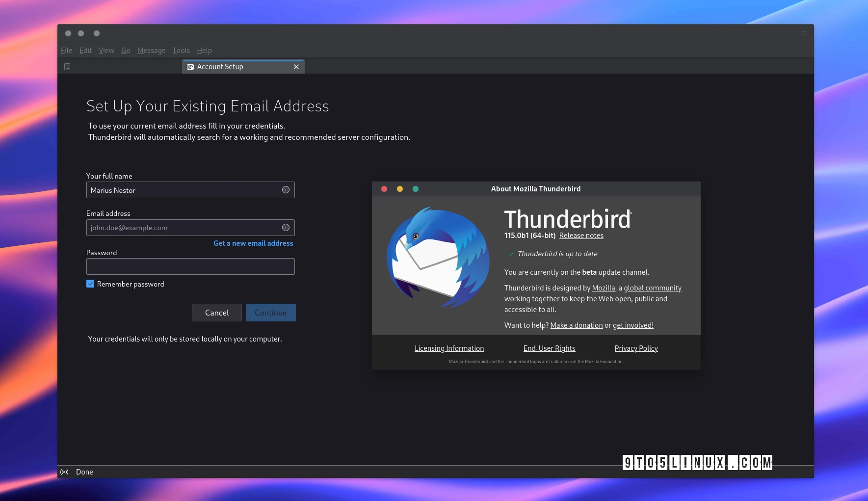Image resolution: width=868 pixels, height=501 pixels.
Task: Click Continue to start server configuration
Action: coord(270,312)
